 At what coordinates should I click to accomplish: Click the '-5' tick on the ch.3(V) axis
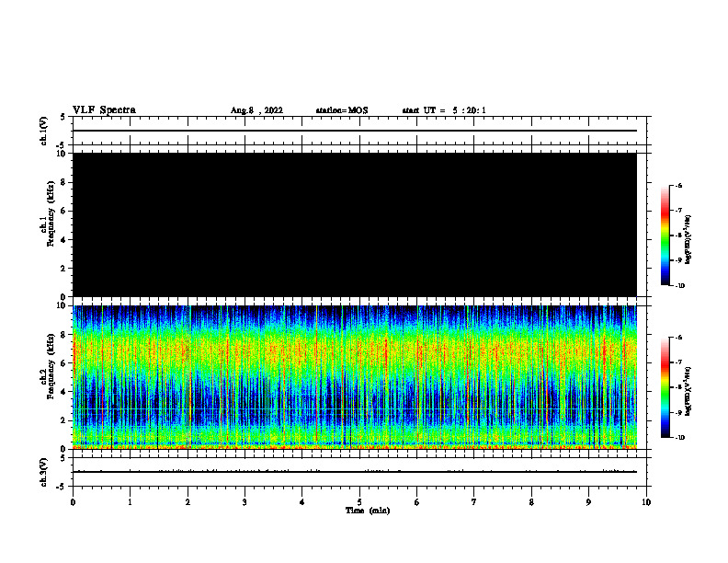(x=62, y=487)
